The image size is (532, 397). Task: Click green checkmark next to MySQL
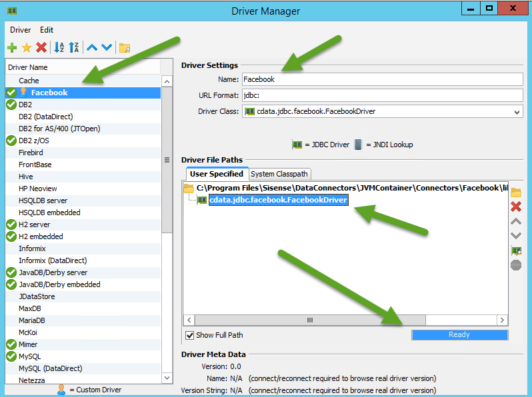tap(11, 356)
